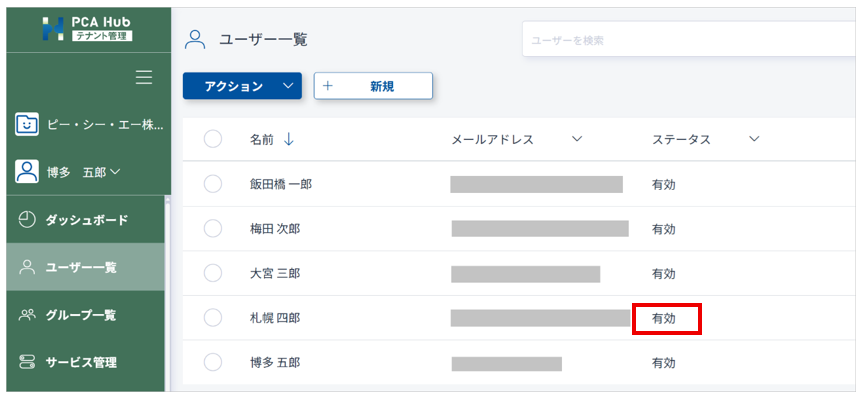862x399 pixels.
Task: Click the サービス管理 server icon
Action: [x=26, y=362]
